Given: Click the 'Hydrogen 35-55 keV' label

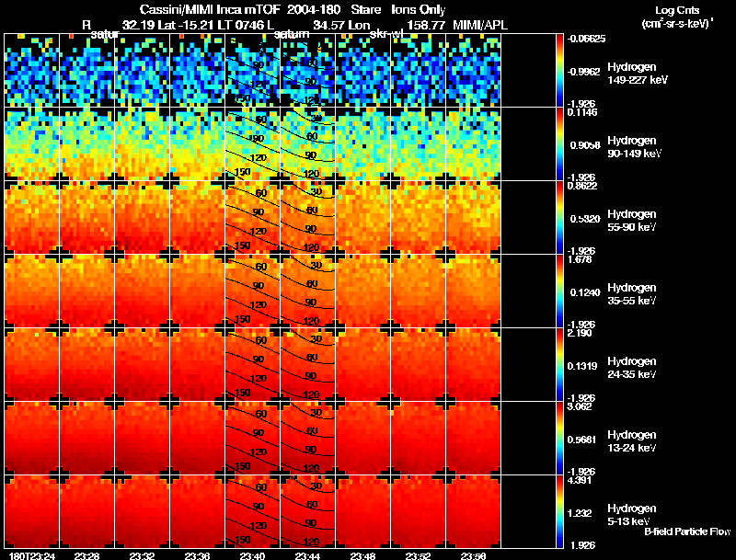Looking at the screenshot, I should click(x=632, y=294).
